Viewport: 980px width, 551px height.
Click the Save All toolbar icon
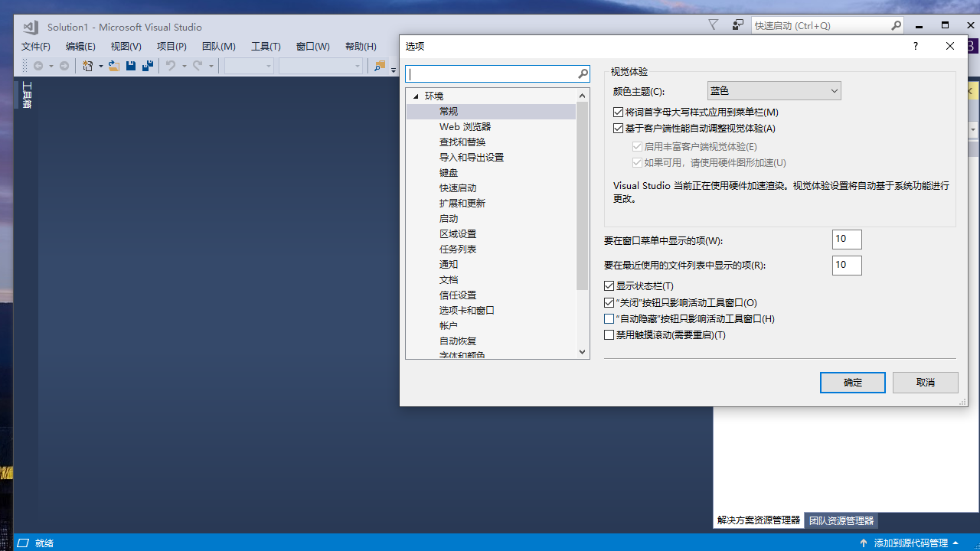147,66
